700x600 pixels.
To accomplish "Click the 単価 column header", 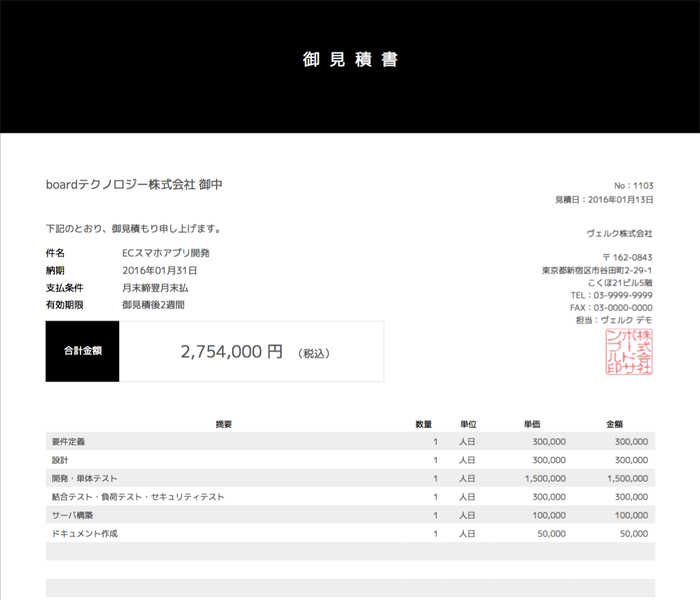I will pyautogui.click(x=532, y=424).
